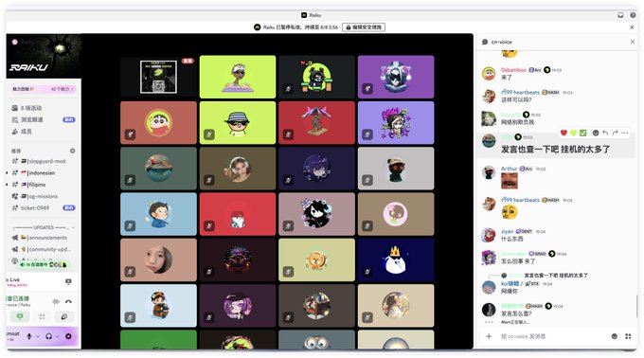Open the image posted by Arthur
The height and width of the screenshot is (358, 644).
[510, 181]
